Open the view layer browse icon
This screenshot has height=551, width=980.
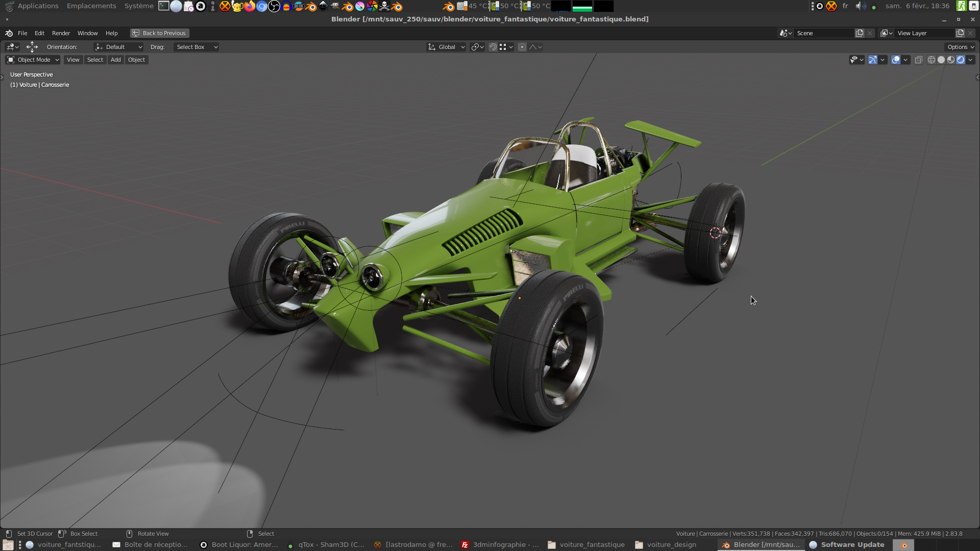pyautogui.click(x=887, y=33)
